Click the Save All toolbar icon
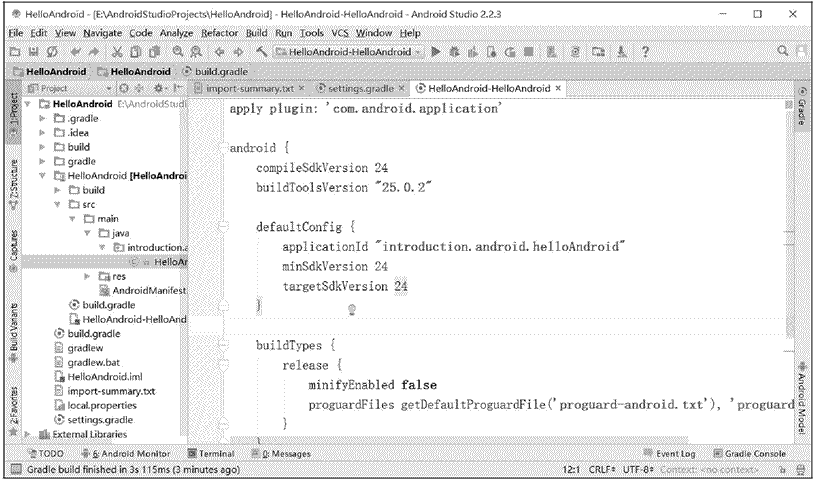 pos(33,51)
